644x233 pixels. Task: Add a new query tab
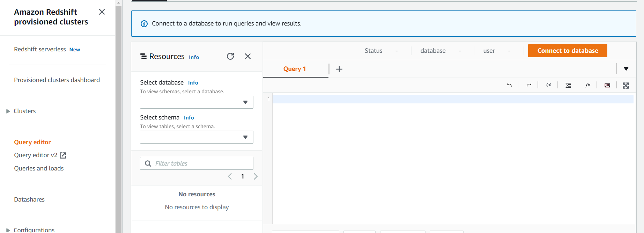[339, 69]
